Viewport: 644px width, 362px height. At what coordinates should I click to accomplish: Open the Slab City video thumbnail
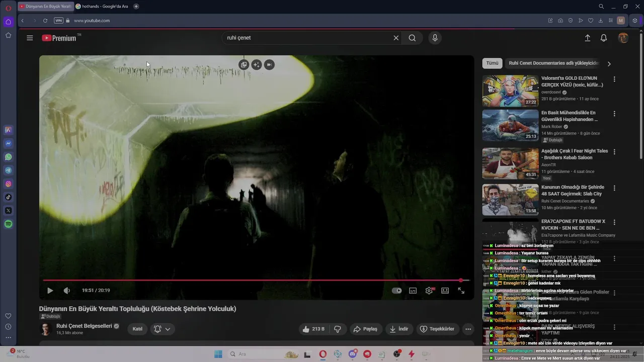pyautogui.click(x=510, y=200)
